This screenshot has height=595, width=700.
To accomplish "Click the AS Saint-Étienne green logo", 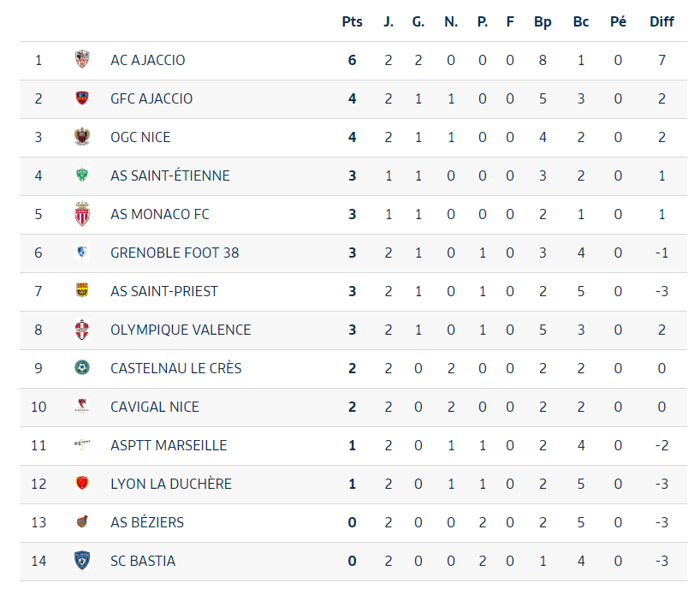I will pos(82,176).
